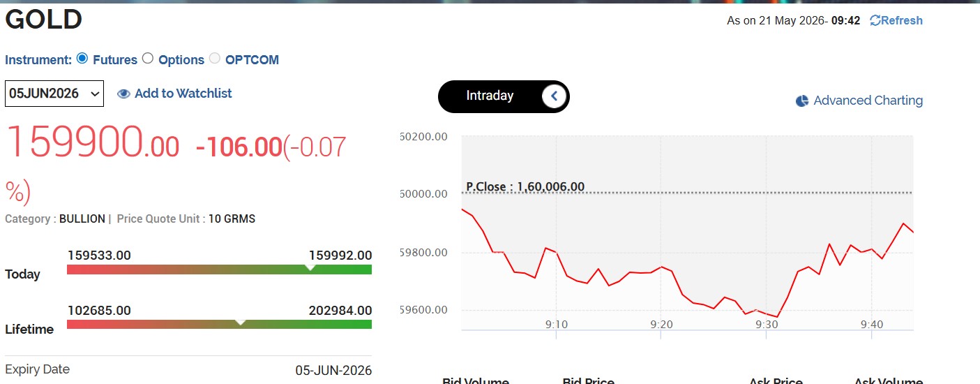Screen dimensions: 980x384
Task: Click the 159900.00 last traded price
Action: [x=92, y=142]
